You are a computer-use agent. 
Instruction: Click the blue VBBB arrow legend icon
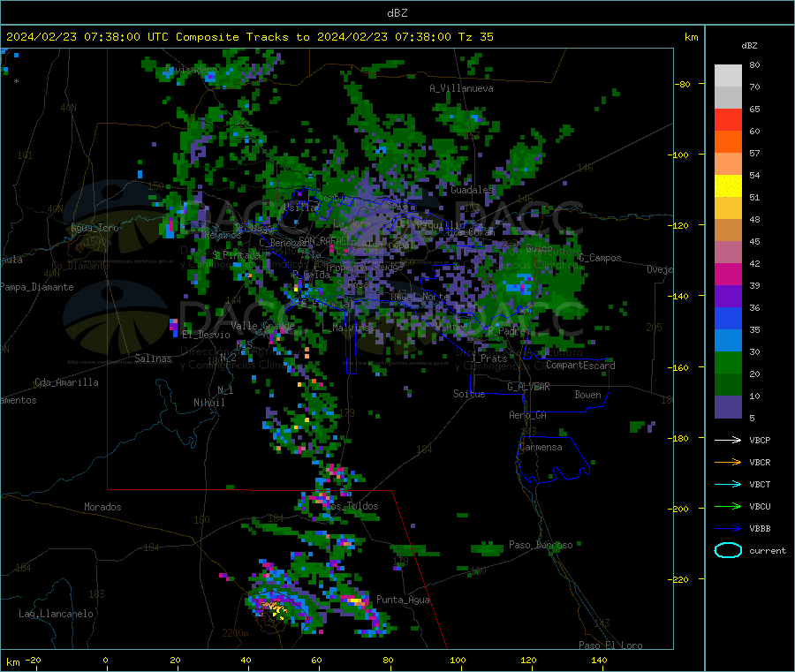coord(728,529)
